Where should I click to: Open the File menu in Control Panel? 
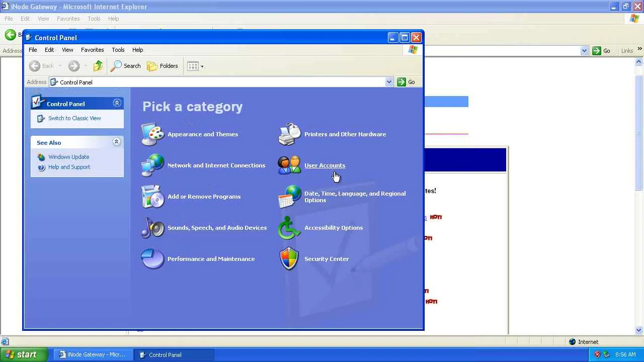pos(33,50)
